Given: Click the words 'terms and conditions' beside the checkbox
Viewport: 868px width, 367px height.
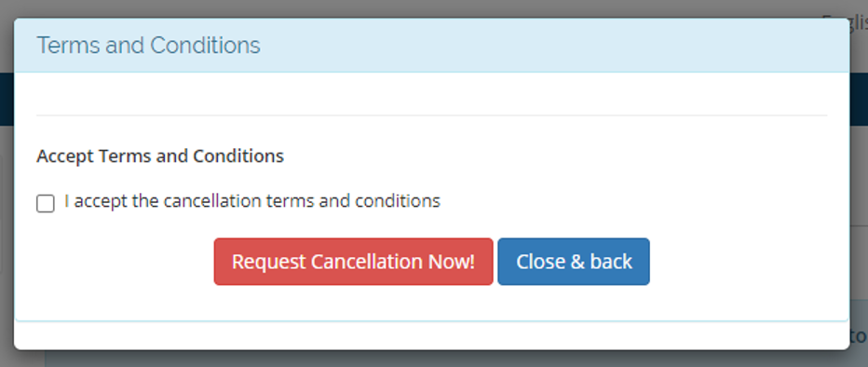Looking at the screenshot, I should coord(353,200).
